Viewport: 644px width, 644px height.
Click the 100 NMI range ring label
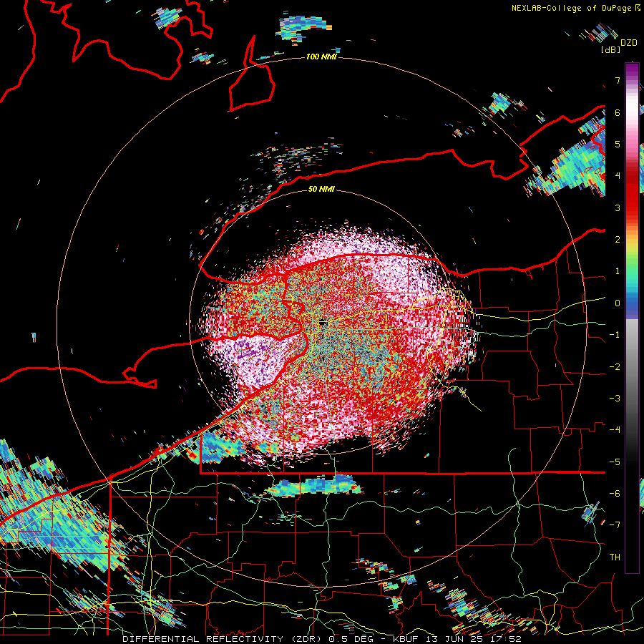[x=321, y=57]
